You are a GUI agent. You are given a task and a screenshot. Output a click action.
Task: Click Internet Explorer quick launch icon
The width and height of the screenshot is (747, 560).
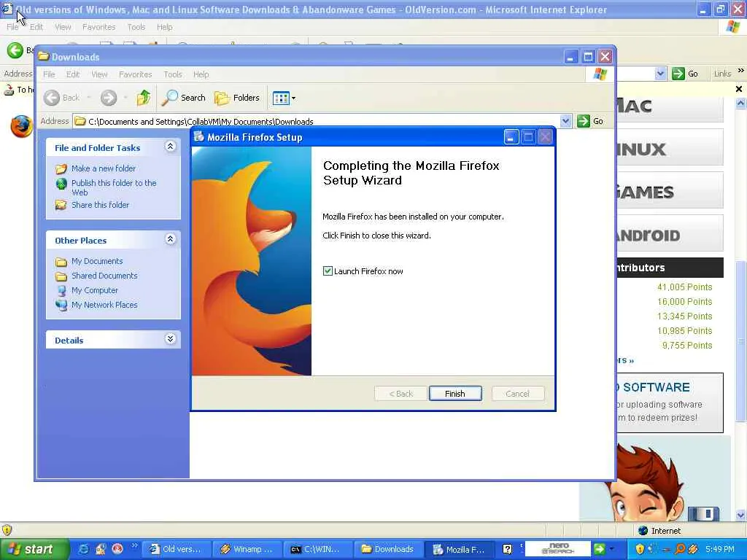(83, 549)
